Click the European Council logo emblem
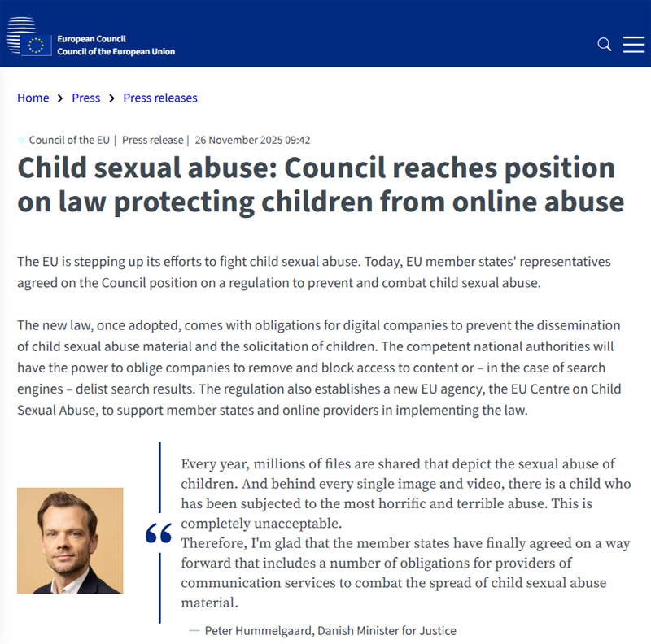The image size is (651, 644). pyautogui.click(x=29, y=37)
